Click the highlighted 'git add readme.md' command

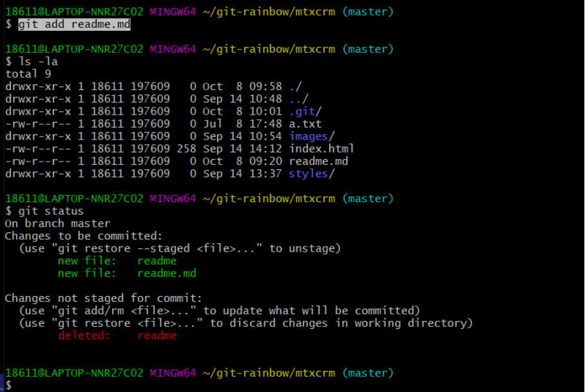click(x=74, y=24)
